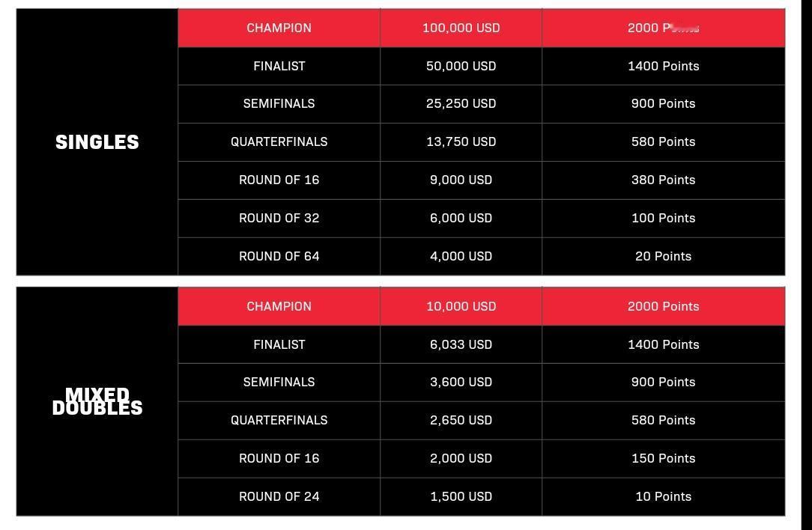The height and width of the screenshot is (530, 812).
Task: Click the 13,750 USD quarterfinals prize
Action: coord(461,141)
